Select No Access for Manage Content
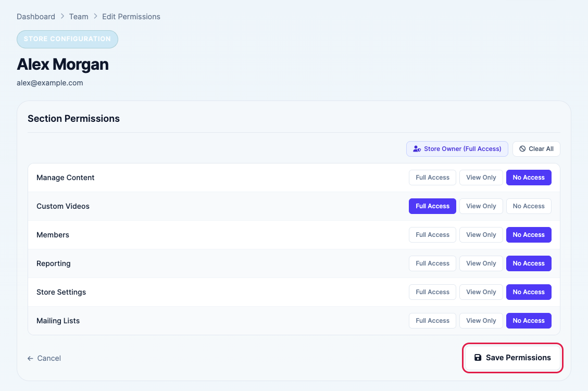This screenshot has height=391, width=588. pyautogui.click(x=529, y=178)
